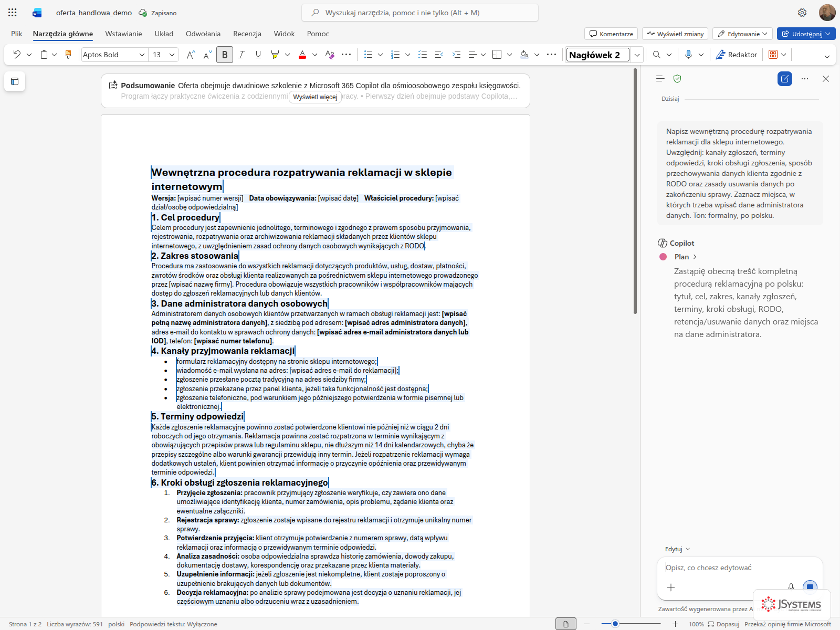This screenshot has height=630, width=840.
Task: Open the Redaktor editor tool
Action: pyautogui.click(x=737, y=55)
